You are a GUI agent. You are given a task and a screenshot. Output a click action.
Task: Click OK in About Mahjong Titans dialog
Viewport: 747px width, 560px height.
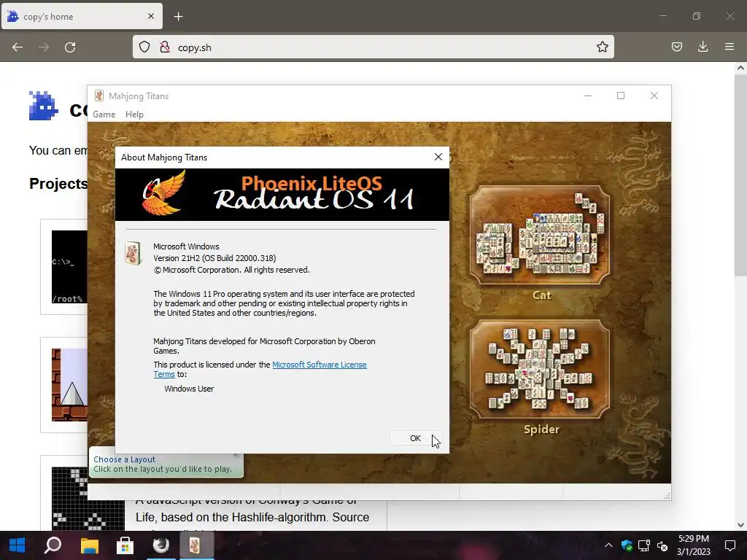tap(415, 438)
